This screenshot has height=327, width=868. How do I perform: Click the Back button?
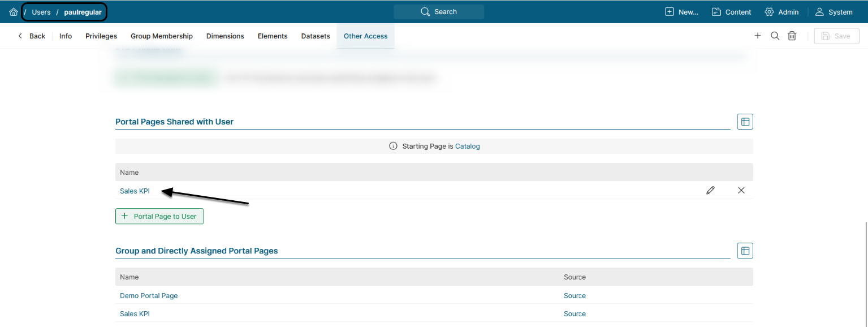[x=32, y=36]
